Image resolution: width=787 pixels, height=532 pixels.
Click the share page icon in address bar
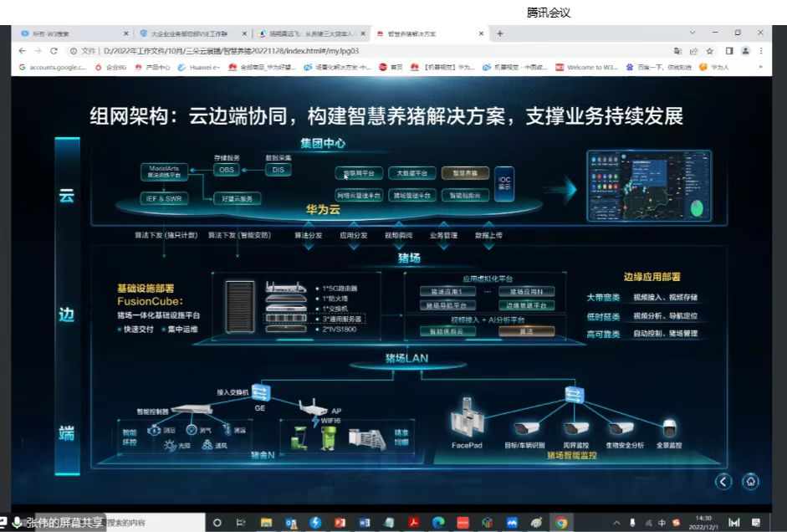[693, 51]
